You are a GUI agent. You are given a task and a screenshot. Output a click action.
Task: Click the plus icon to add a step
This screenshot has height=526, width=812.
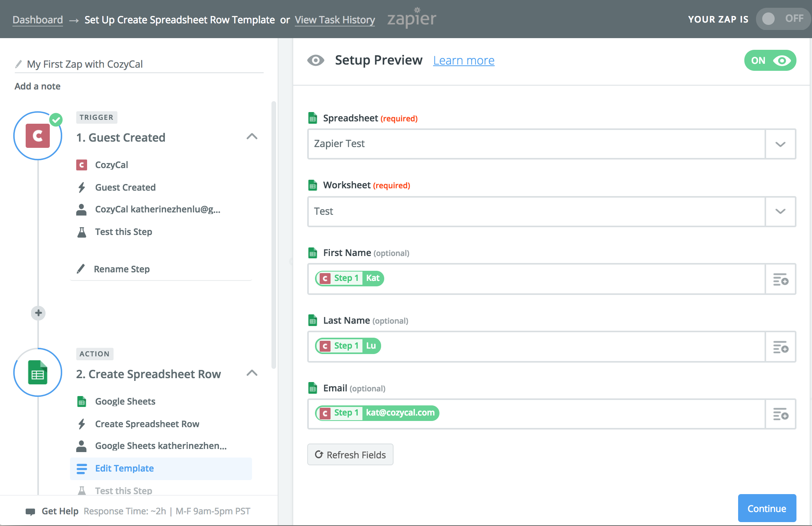click(x=38, y=313)
